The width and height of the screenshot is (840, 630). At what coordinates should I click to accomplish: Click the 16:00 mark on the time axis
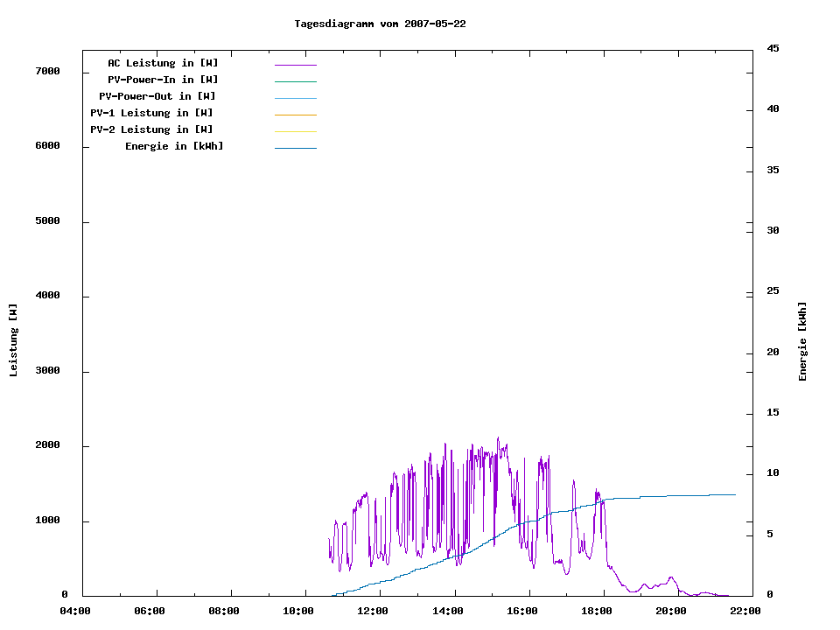point(522,612)
